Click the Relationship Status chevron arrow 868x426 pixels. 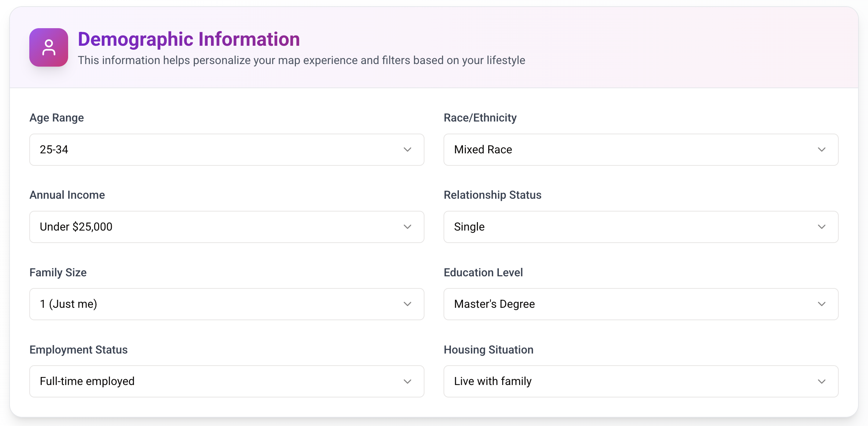[821, 227]
